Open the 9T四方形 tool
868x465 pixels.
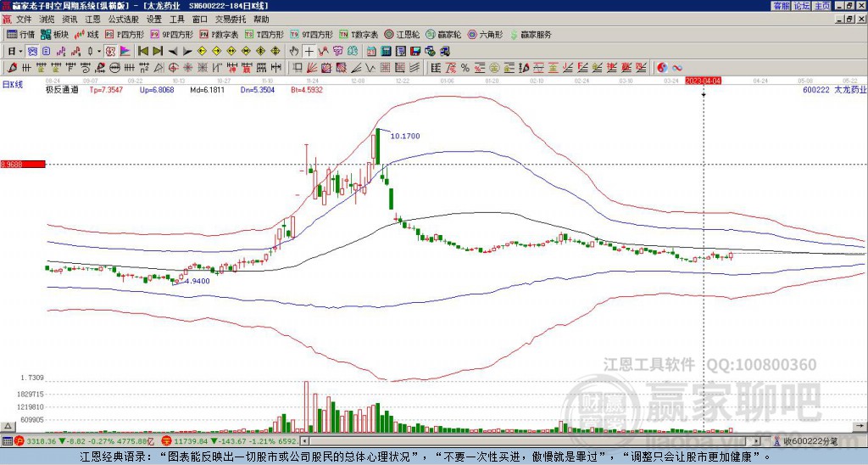[x=312, y=34]
